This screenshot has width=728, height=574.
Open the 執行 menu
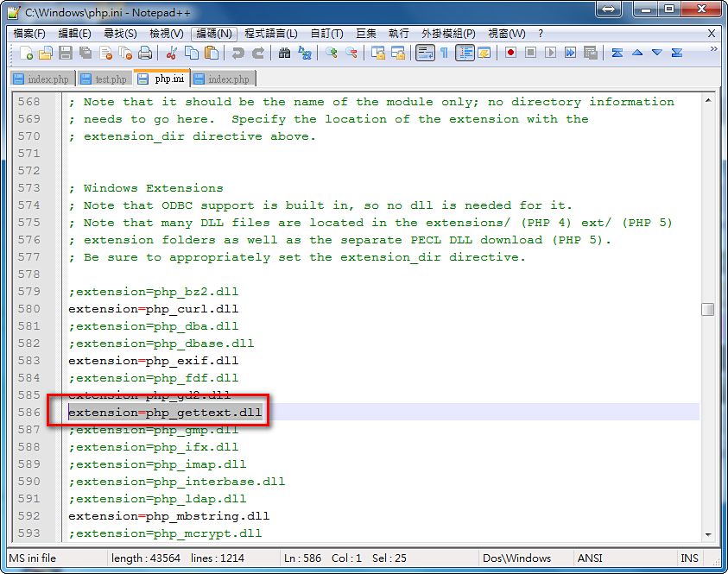coord(399,34)
